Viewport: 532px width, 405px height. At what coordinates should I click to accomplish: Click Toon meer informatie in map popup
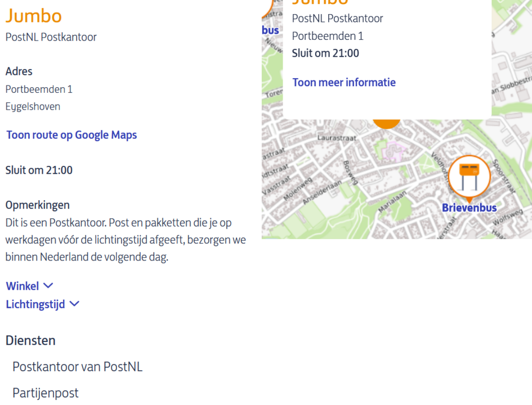point(344,82)
